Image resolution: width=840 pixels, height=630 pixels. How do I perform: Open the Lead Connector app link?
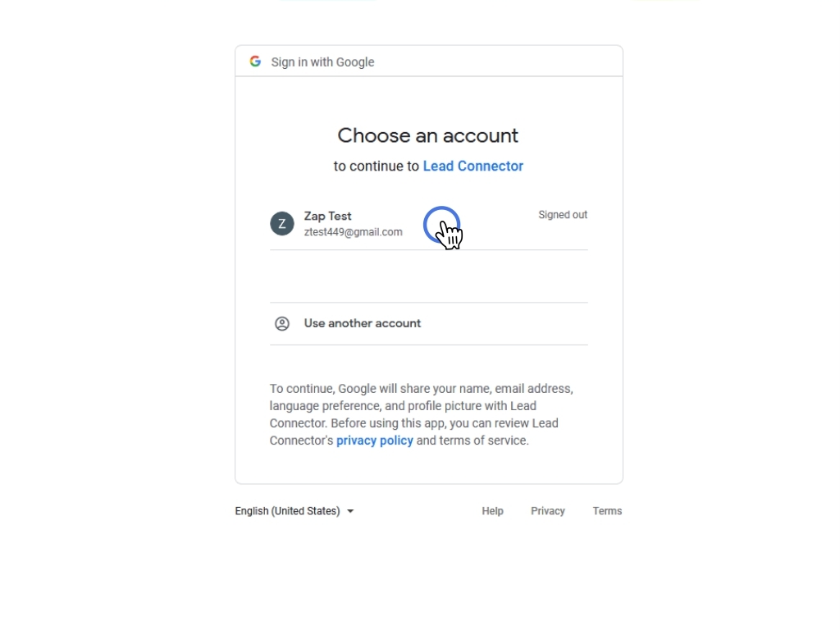pos(473,166)
